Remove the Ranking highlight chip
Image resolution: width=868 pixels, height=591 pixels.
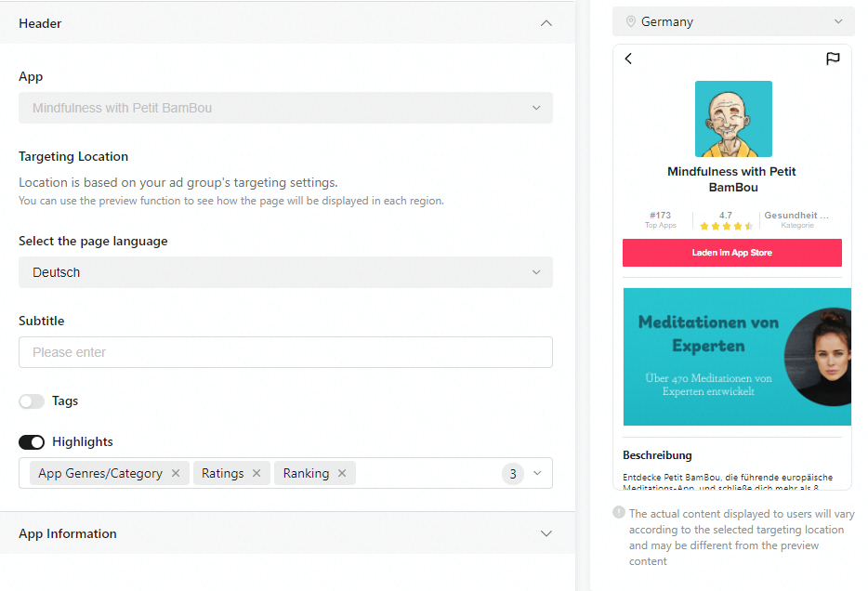click(342, 473)
